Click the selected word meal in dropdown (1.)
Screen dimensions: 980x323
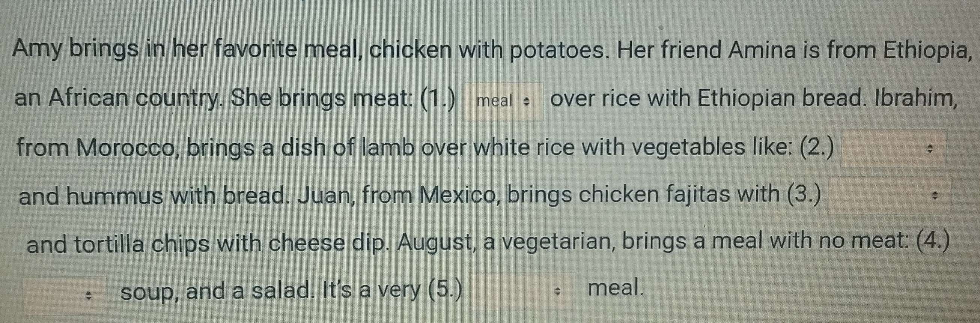point(495,101)
